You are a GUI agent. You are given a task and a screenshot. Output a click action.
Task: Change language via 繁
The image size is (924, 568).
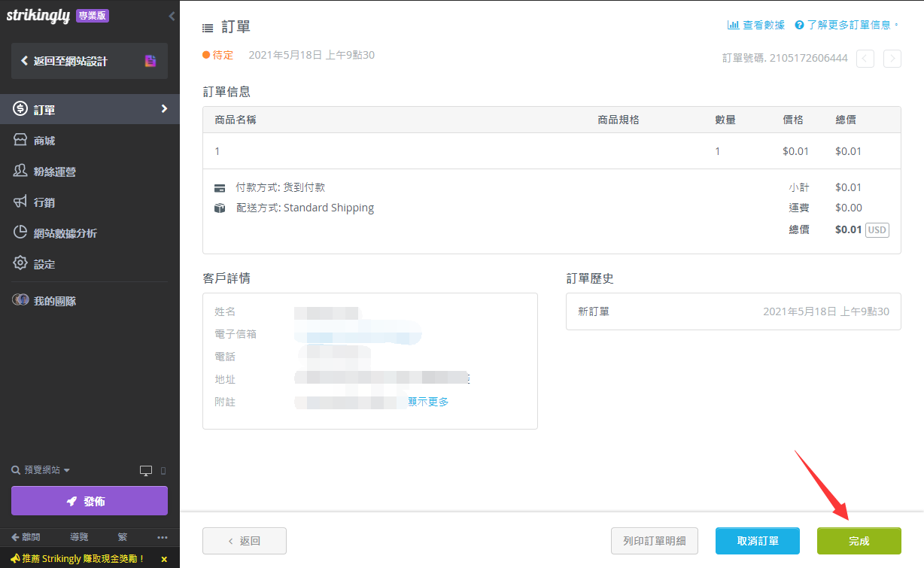pos(123,537)
